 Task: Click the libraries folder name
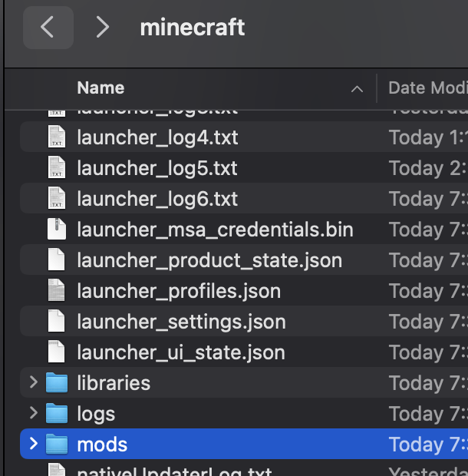coord(114,382)
